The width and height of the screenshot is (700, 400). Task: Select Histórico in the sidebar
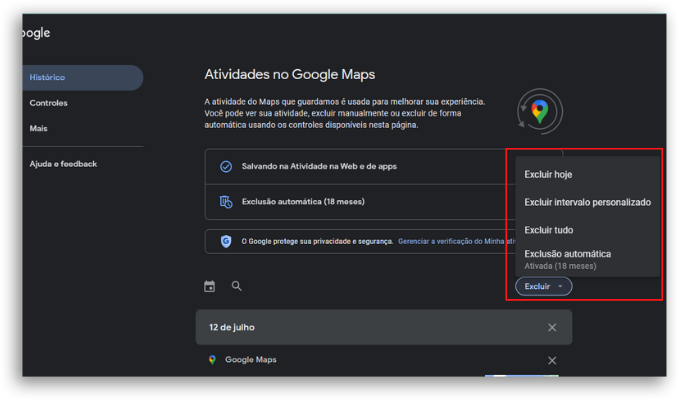tap(83, 78)
